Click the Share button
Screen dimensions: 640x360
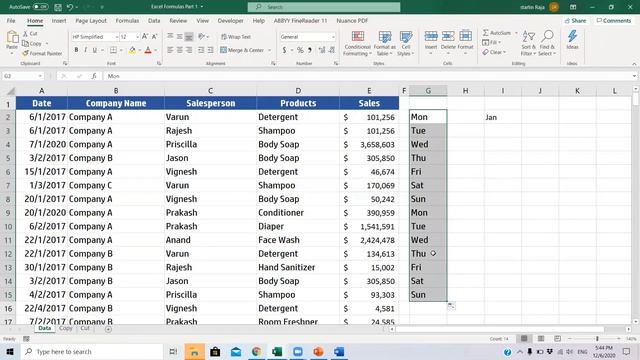575,20
